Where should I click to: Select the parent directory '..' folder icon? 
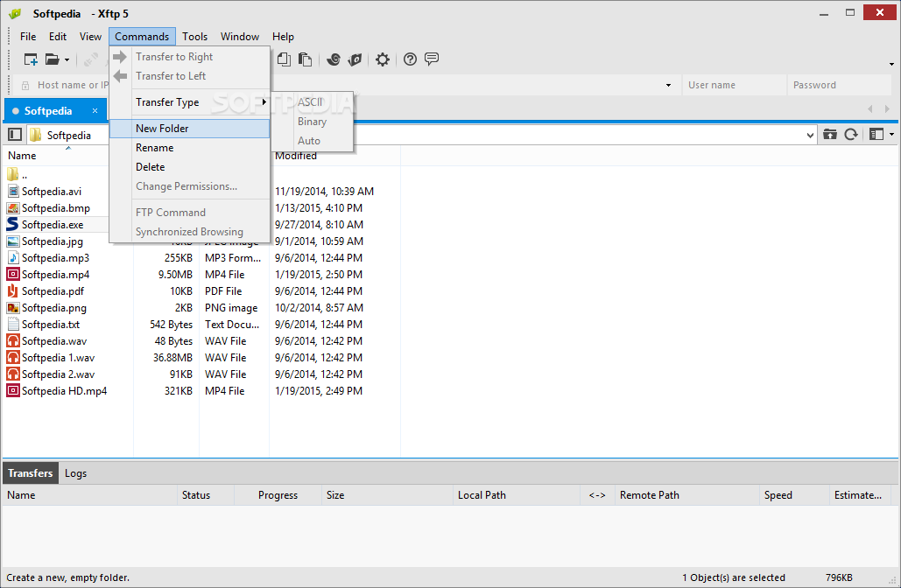[12, 175]
